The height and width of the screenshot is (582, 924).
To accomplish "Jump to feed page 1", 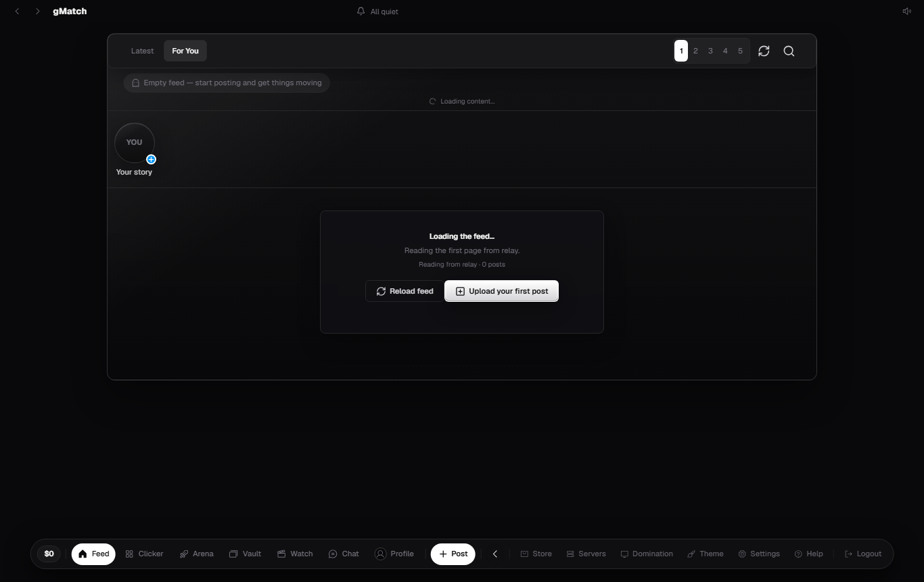I will [x=681, y=51].
